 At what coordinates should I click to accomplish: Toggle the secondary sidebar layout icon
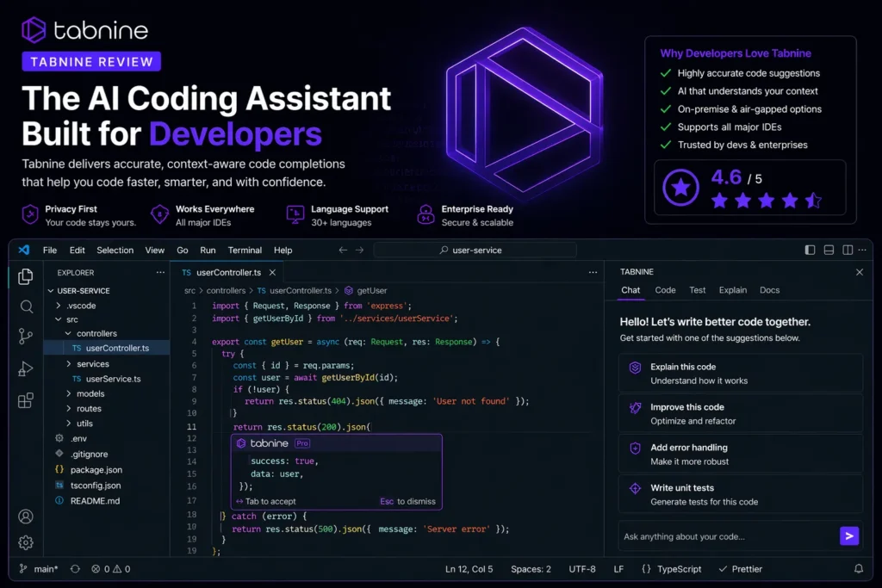click(848, 250)
